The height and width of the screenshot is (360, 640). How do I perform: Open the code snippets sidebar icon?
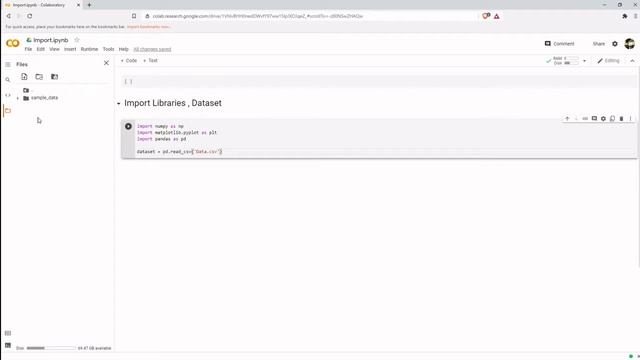point(8,95)
